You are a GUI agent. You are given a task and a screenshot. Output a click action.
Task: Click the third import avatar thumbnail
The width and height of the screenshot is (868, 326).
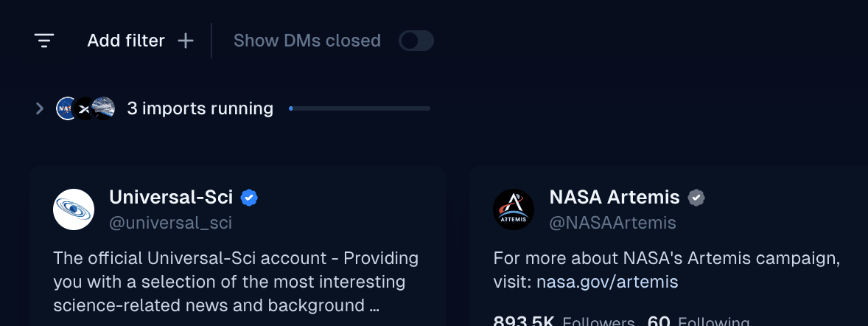tap(104, 109)
